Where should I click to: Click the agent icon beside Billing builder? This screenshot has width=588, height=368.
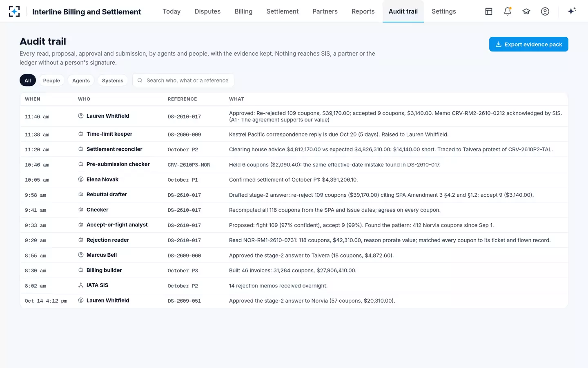pyautogui.click(x=81, y=270)
